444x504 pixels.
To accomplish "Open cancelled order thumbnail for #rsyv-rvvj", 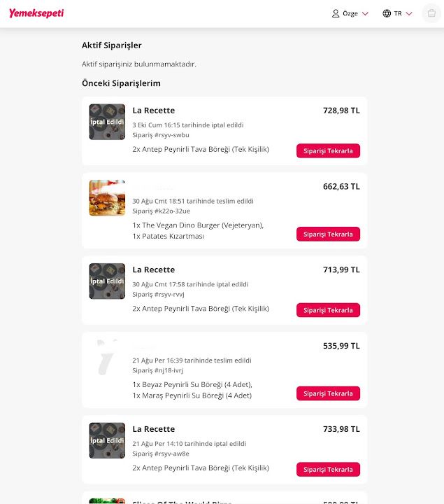I will click(x=107, y=281).
